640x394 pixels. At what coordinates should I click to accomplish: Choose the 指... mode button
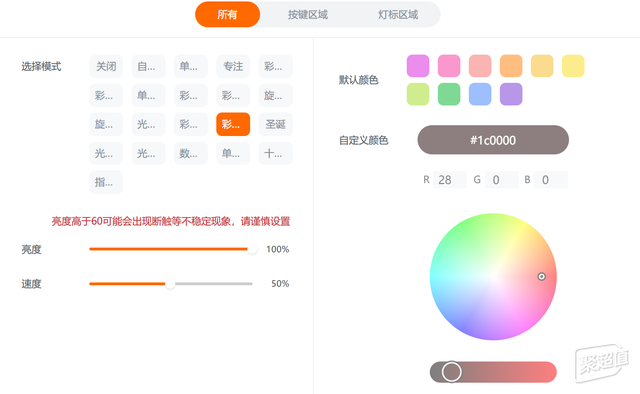point(106,182)
